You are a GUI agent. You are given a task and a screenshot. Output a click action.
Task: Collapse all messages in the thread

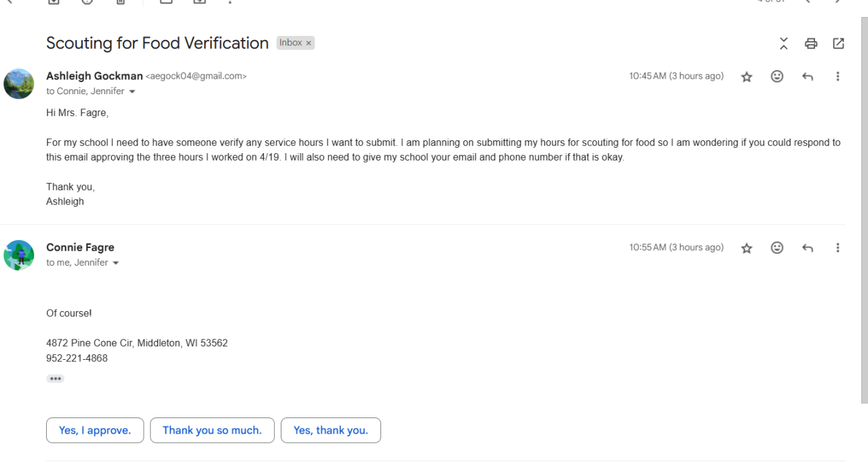pos(784,43)
